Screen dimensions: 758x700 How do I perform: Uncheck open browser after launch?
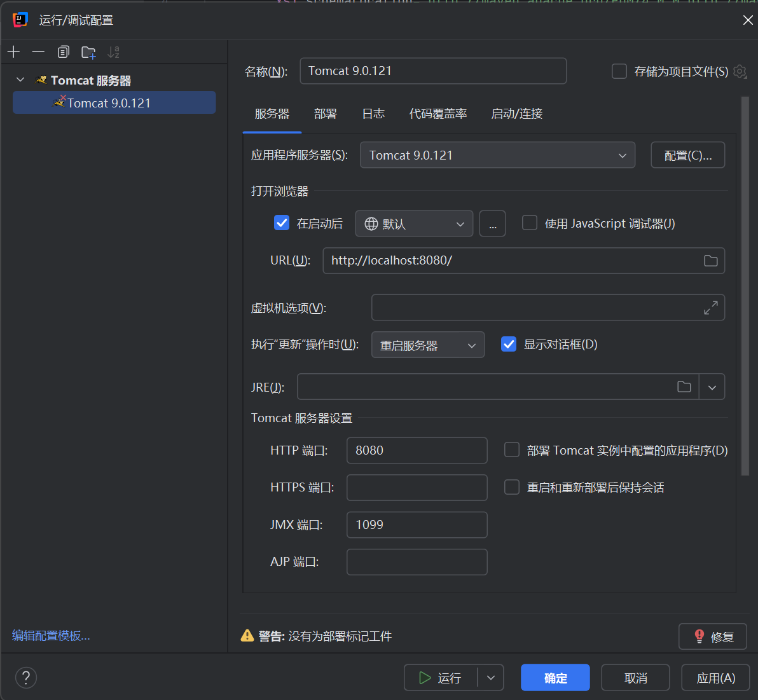tap(281, 223)
